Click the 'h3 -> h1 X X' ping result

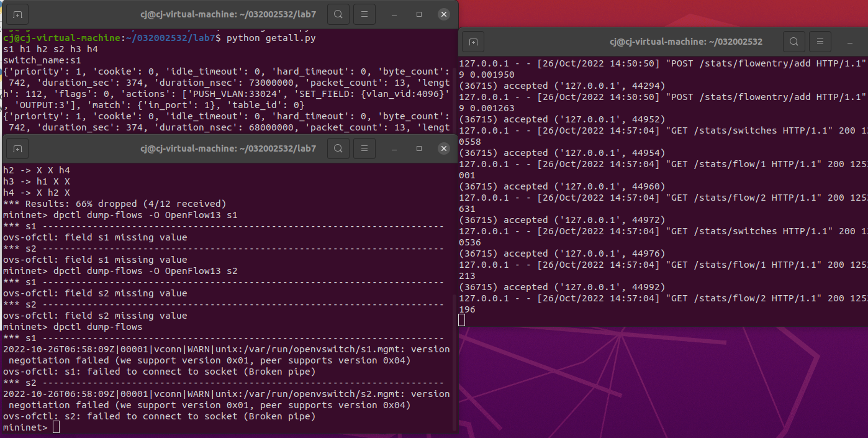[x=37, y=181]
